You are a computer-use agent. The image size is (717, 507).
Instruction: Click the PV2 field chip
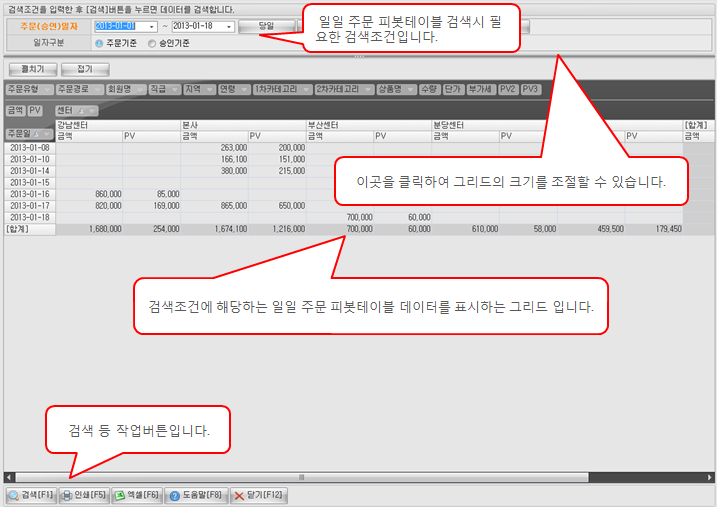(x=508, y=89)
